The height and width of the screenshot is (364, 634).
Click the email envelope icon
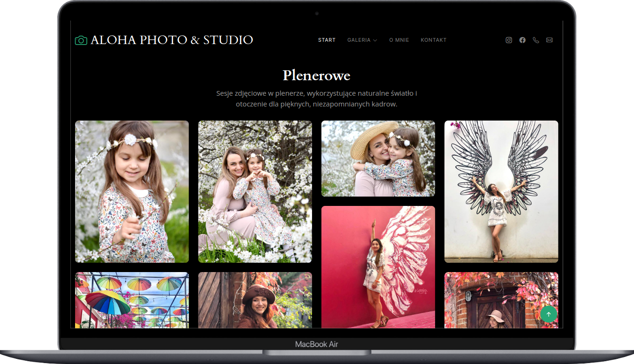(550, 40)
